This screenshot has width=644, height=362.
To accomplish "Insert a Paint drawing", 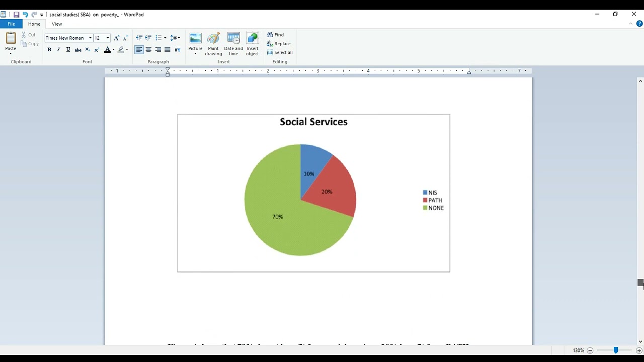I will (x=213, y=44).
